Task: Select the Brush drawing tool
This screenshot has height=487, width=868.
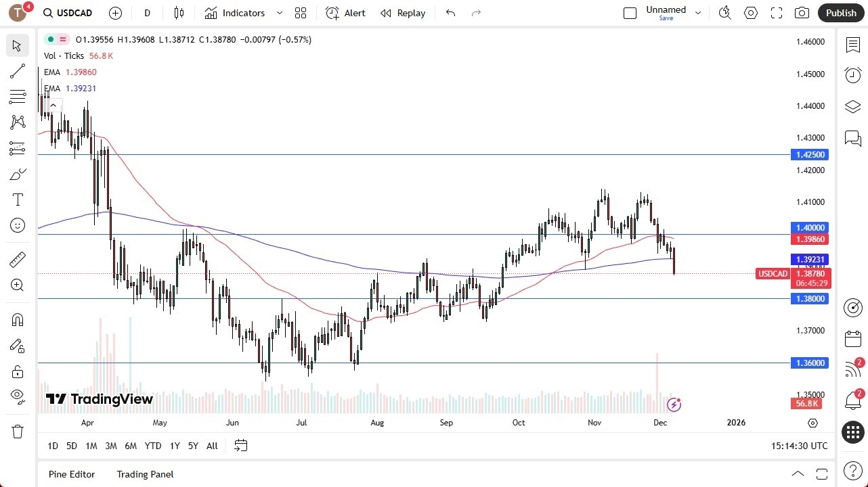Action: tap(17, 174)
